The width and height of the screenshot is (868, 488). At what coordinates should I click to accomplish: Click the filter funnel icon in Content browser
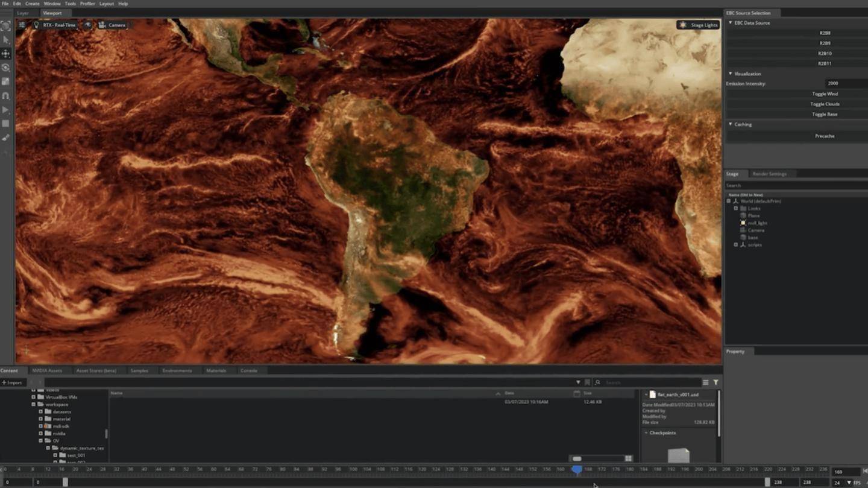(x=715, y=382)
